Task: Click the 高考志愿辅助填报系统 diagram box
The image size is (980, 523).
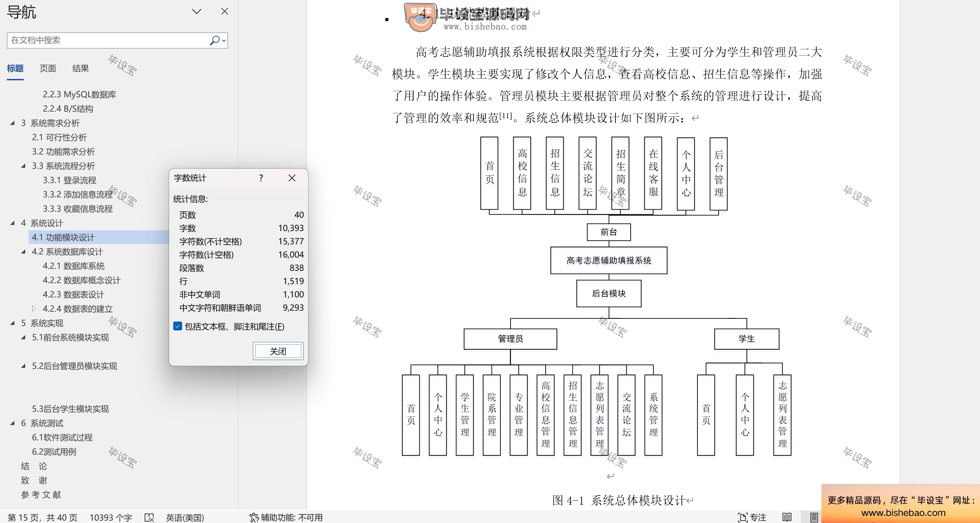Action: pos(609,261)
